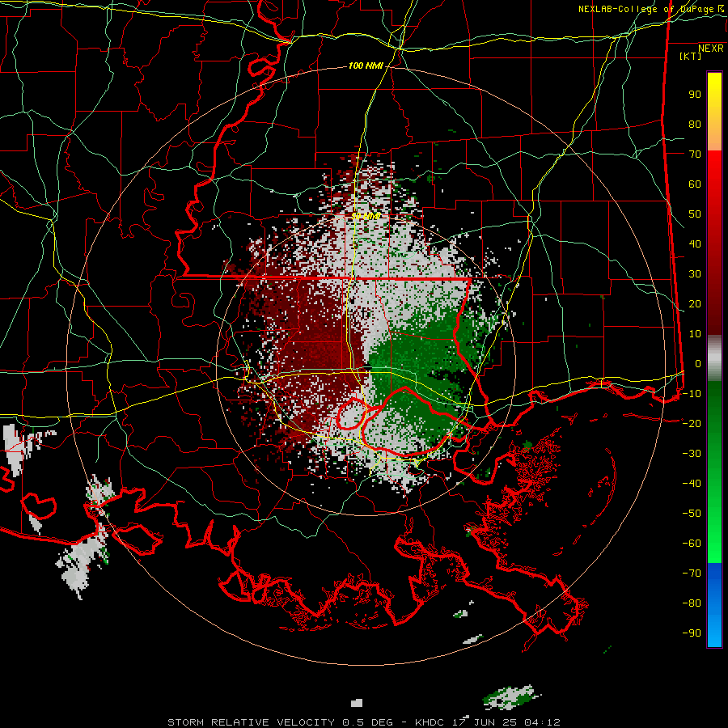Click the NEXR label above the scale

pos(710,49)
